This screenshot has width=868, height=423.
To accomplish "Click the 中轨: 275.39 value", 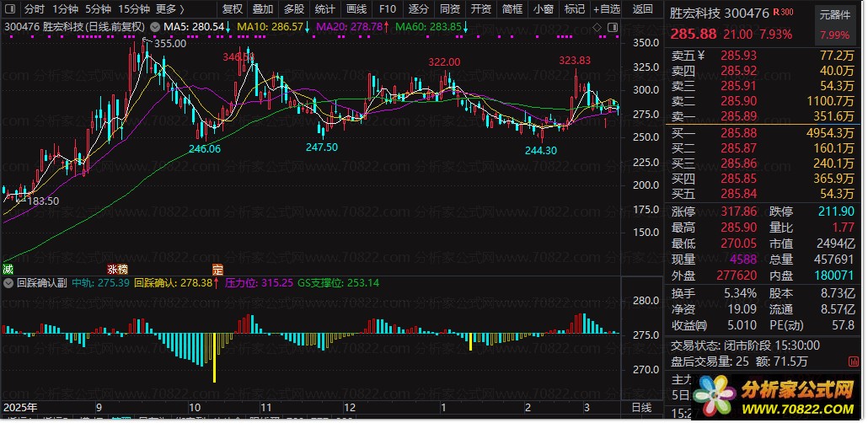I will 101,283.
